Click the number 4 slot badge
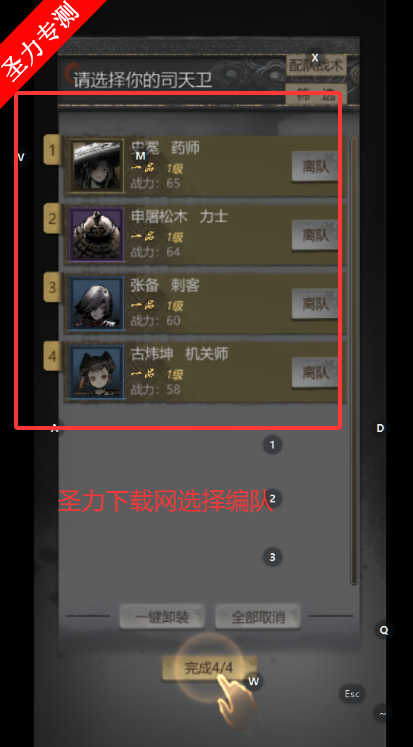413x747 pixels. 52,356
